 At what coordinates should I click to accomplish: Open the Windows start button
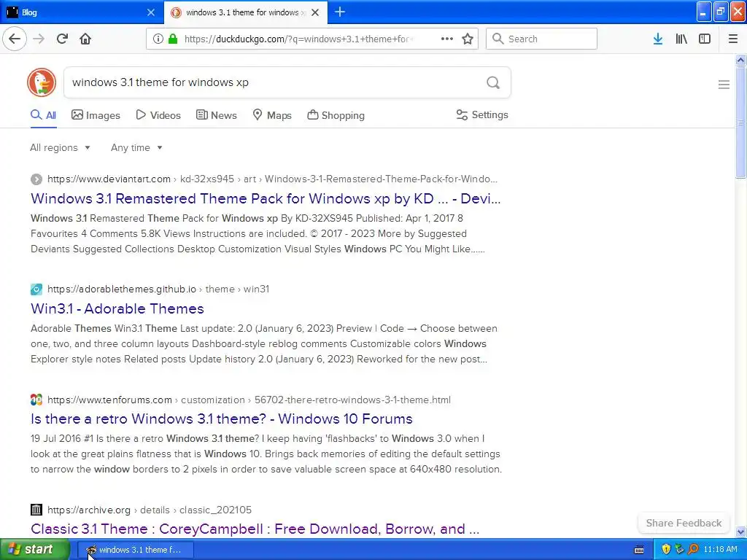tap(35, 550)
